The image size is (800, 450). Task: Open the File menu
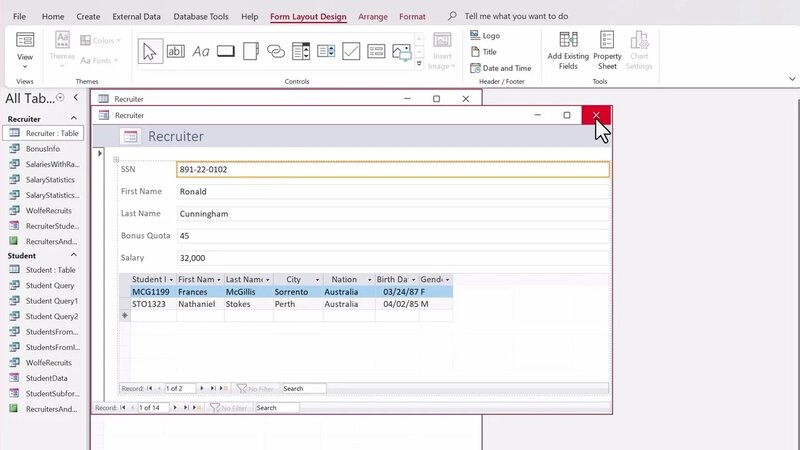[x=19, y=16]
